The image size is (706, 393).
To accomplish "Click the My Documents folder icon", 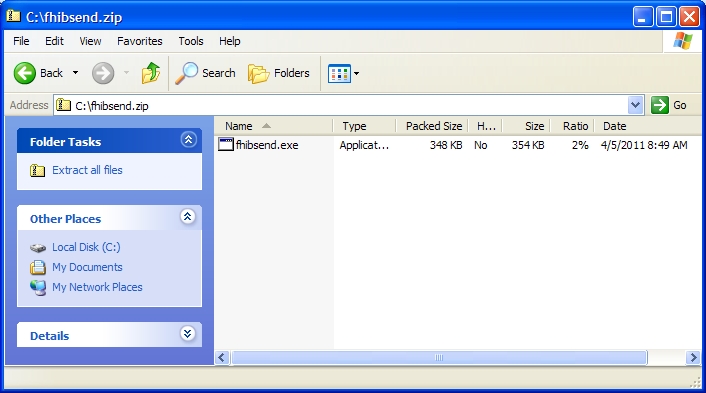I will 38,267.
